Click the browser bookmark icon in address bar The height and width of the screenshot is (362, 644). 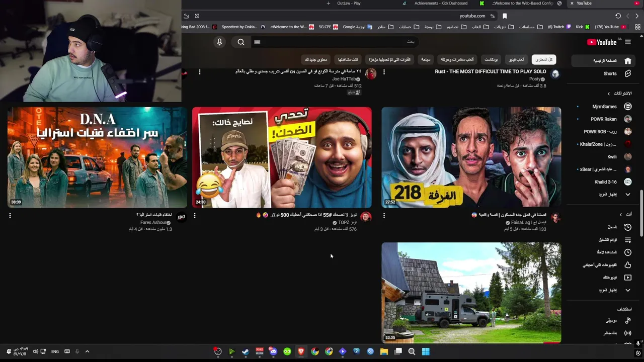[x=505, y=16]
